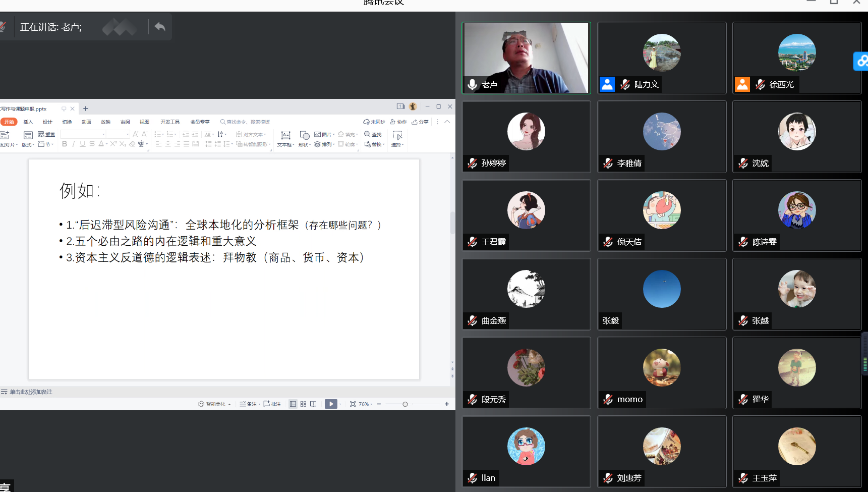
Task: Click the 分享 share button
Action: pos(420,122)
